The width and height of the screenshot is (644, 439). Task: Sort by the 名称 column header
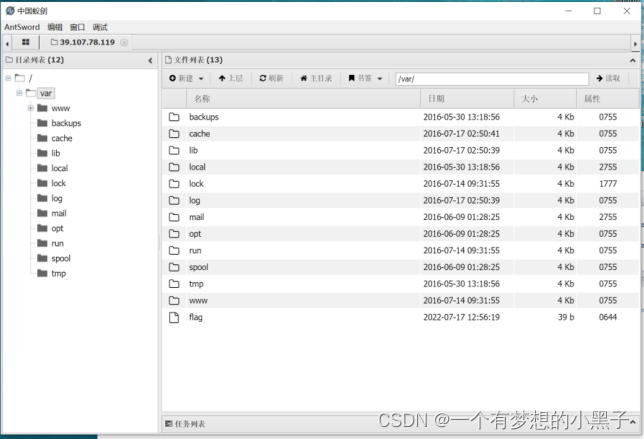click(303, 99)
